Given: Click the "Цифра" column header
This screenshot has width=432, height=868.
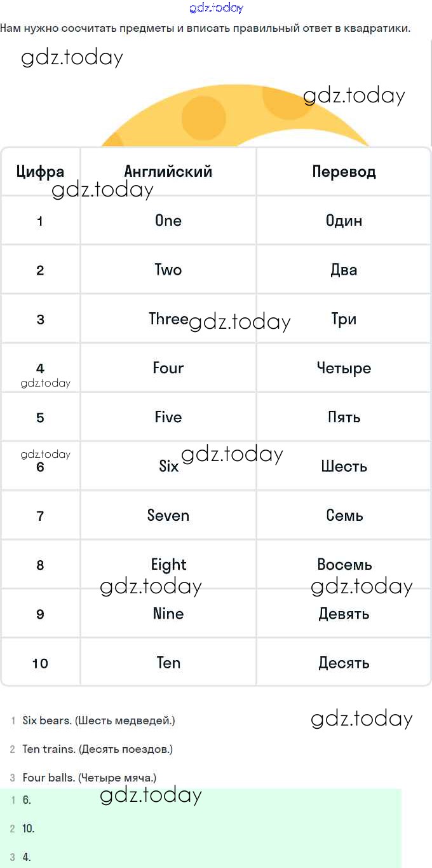Looking at the screenshot, I should 40,172.
